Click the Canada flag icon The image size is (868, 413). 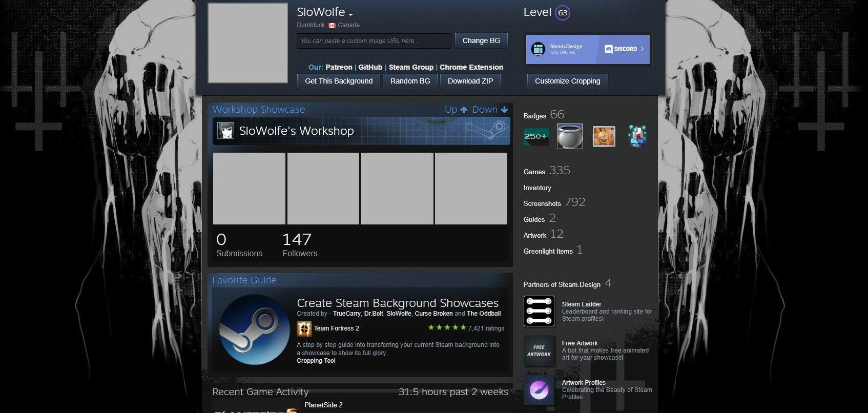tap(332, 25)
